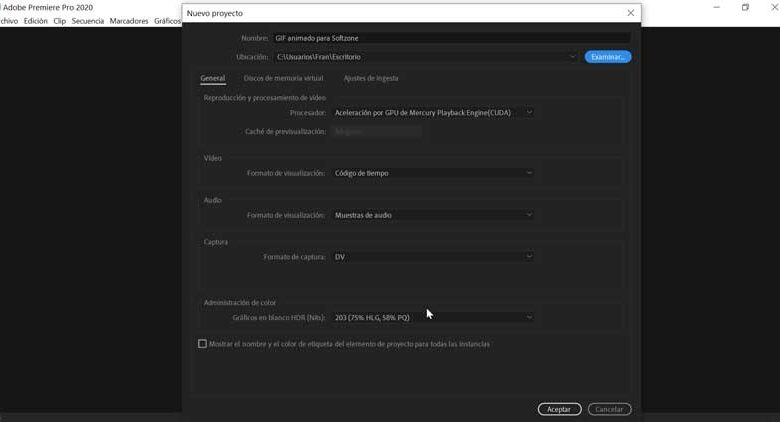Viewport: 780px width, 422px height.
Task: Open the Marcadores menu
Action: click(129, 21)
